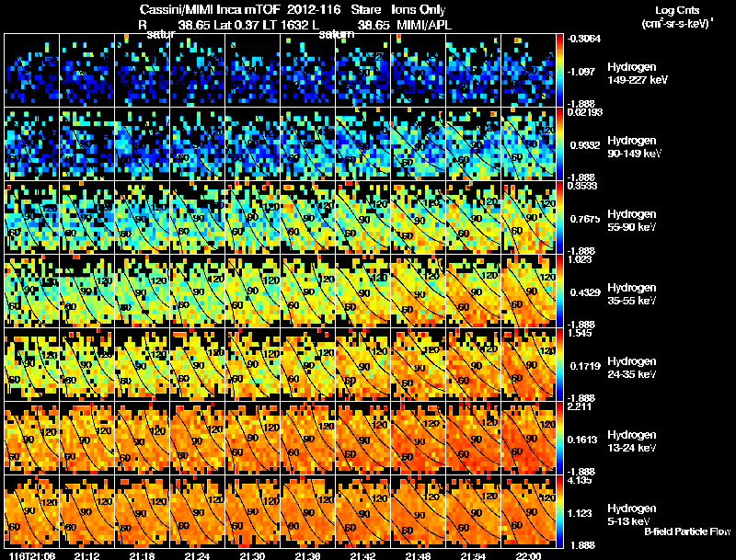Click the '2.211' colorbar value
Image resolution: width=736 pixels, height=560 pixels.
(x=580, y=406)
